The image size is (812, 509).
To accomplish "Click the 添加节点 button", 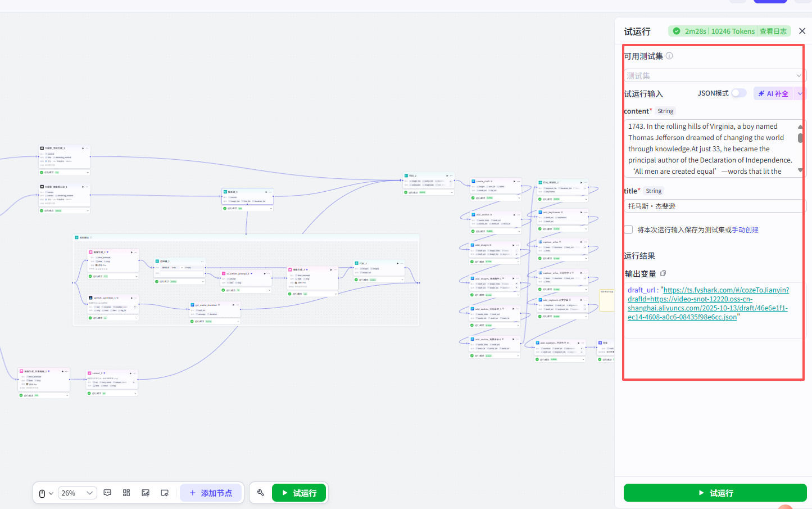I will pyautogui.click(x=211, y=493).
